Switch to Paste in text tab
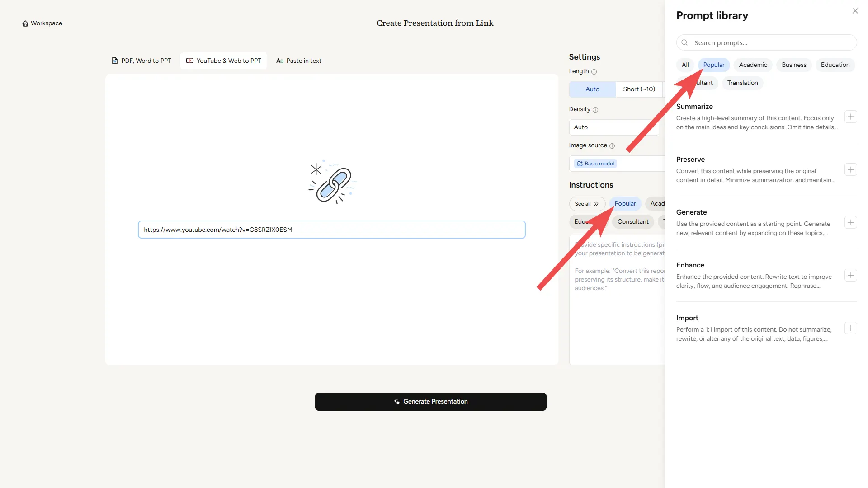 click(299, 61)
